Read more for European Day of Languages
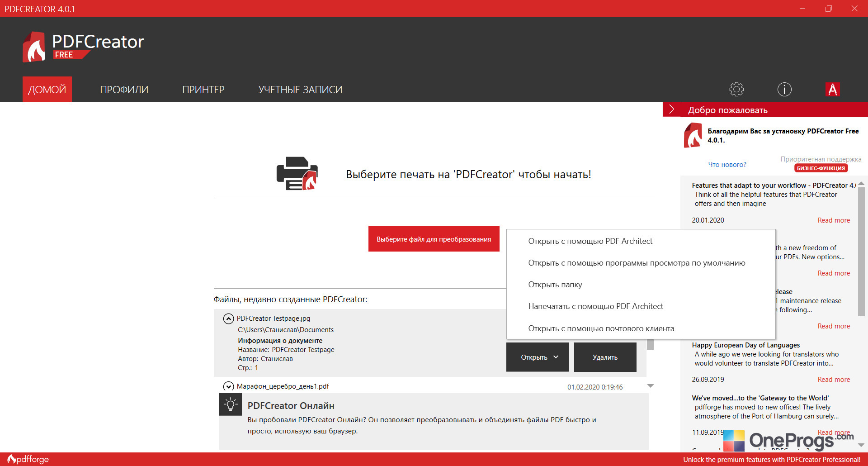This screenshot has height=466, width=868. (834, 380)
